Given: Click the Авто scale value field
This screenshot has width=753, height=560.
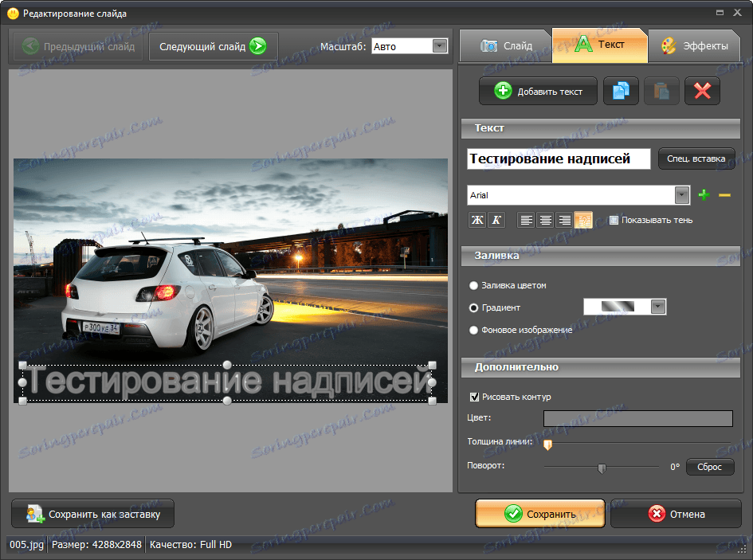Looking at the screenshot, I should click(x=402, y=46).
